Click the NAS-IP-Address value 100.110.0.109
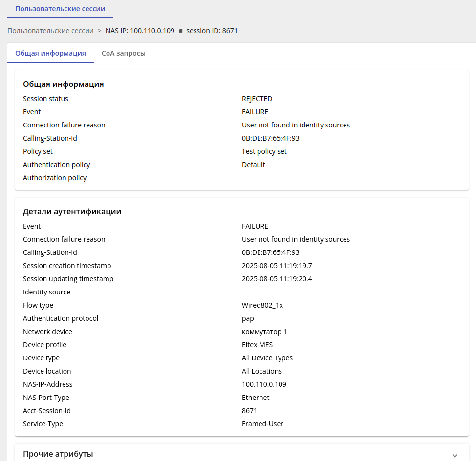 (x=264, y=384)
